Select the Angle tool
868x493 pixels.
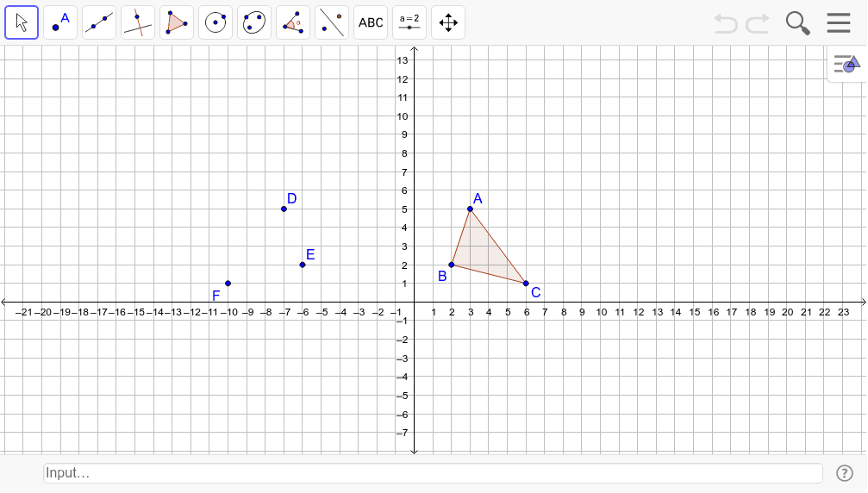(293, 22)
